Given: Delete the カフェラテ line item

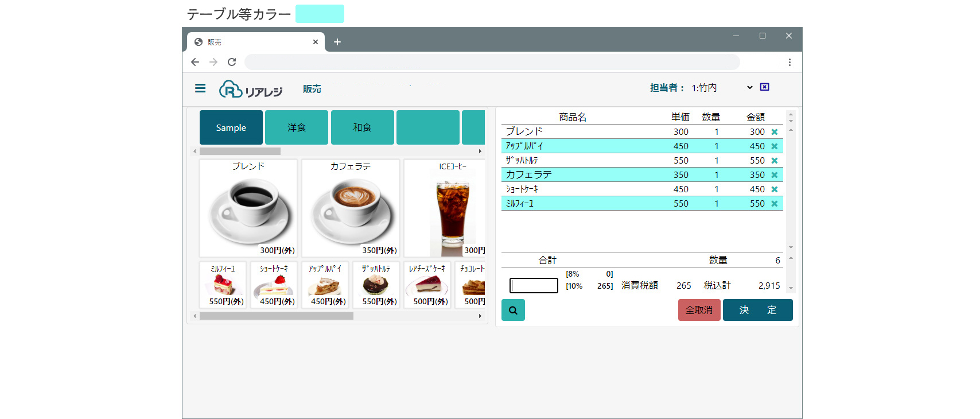Looking at the screenshot, I should click(x=775, y=175).
